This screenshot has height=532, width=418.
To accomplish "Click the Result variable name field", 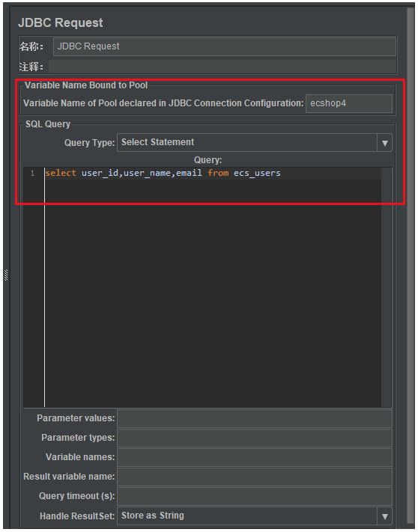I will 255,477.
